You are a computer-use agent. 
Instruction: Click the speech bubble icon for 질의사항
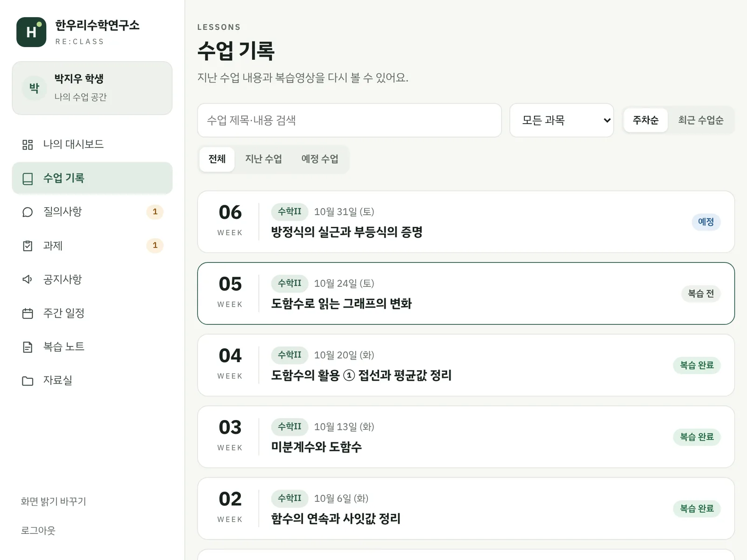(28, 212)
